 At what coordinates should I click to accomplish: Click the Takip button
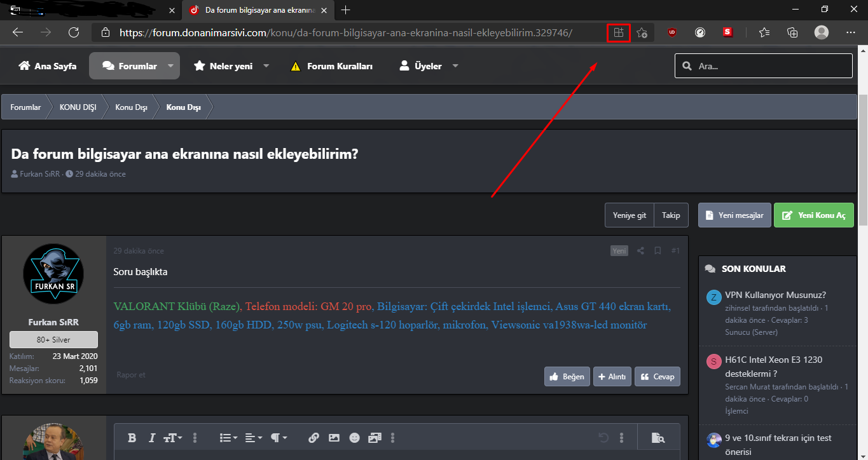tap(671, 215)
